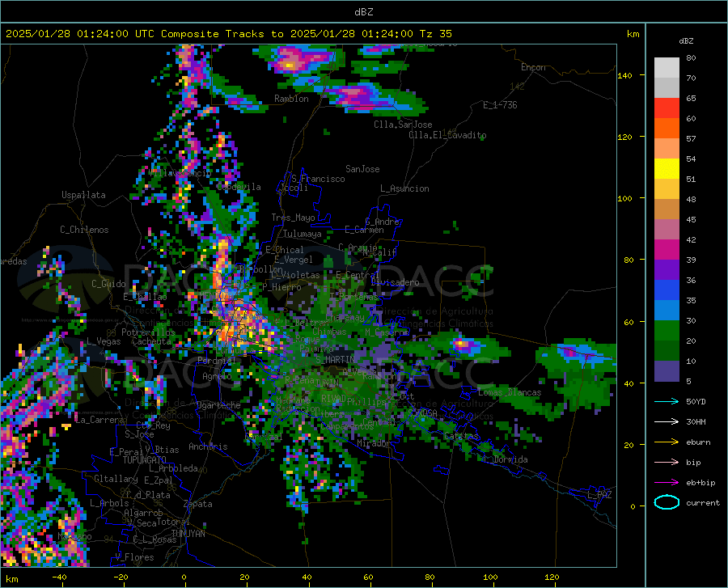Click the magenta eb+bip arrow legend icon
This screenshot has height=588, width=728.
(667, 483)
